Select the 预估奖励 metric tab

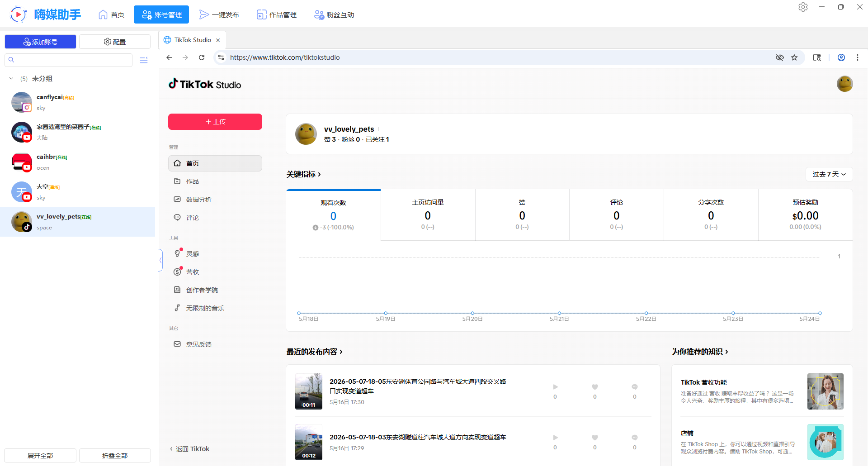tap(806, 215)
